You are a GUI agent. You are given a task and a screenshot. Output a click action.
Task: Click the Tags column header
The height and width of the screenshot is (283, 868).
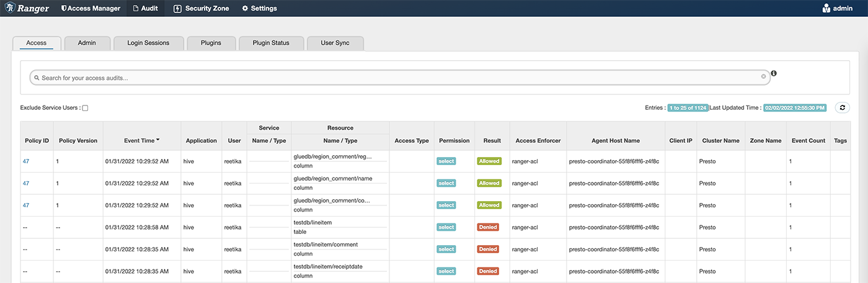click(840, 141)
